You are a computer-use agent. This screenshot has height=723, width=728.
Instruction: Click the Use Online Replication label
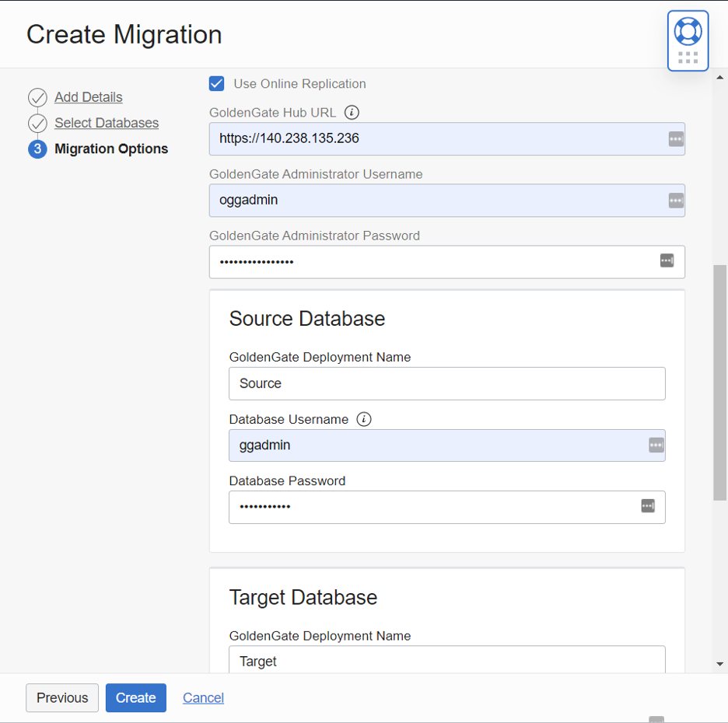299,83
